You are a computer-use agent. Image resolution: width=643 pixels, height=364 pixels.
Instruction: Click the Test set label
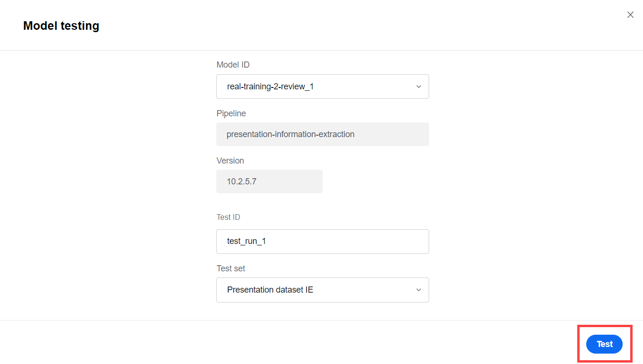(x=231, y=269)
